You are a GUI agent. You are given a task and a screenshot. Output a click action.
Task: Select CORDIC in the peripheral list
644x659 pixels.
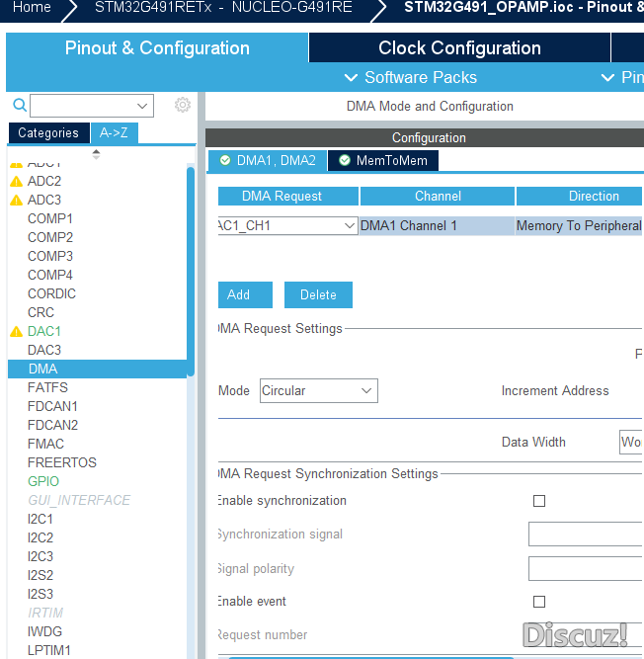pyautogui.click(x=51, y=293)
